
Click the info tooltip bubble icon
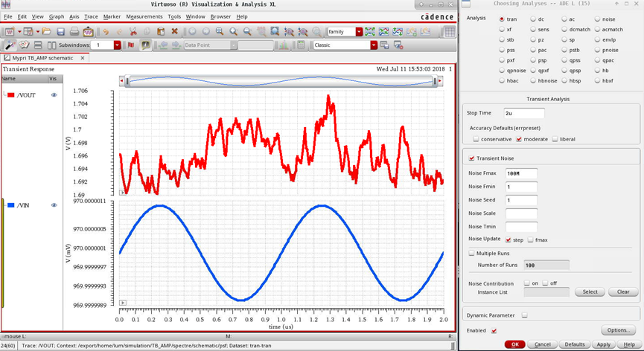pyautogui.click(x=145, y=45)
